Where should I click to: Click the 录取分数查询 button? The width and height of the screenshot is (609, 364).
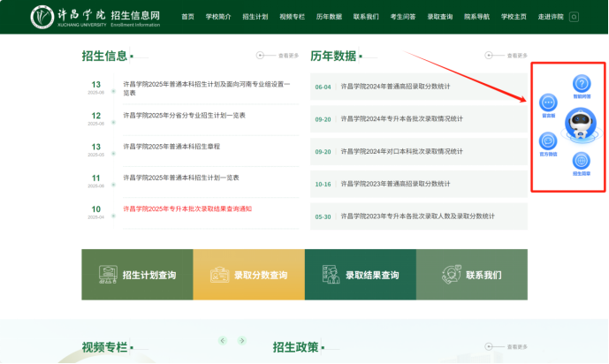click(x=249, y=275)
